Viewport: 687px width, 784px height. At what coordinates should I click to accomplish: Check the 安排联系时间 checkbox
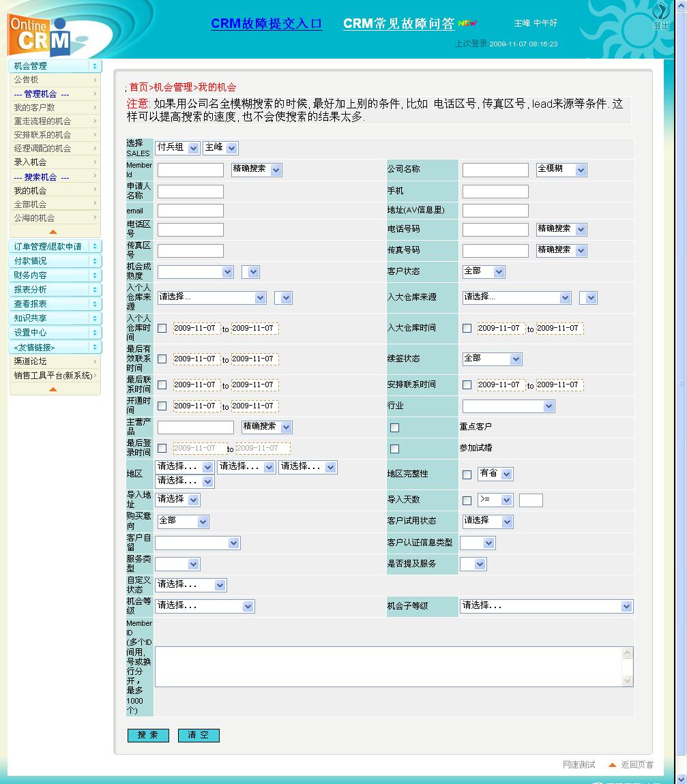coord(467,385)
